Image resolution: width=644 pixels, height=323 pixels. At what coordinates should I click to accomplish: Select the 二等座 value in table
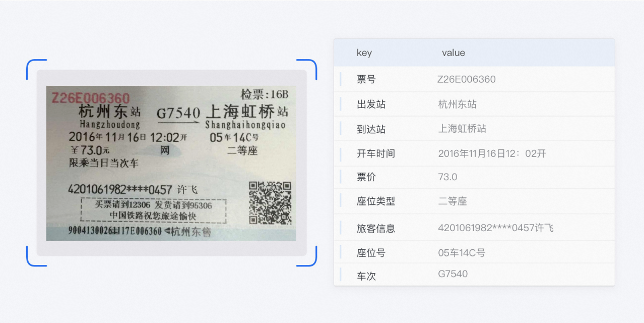453,201
